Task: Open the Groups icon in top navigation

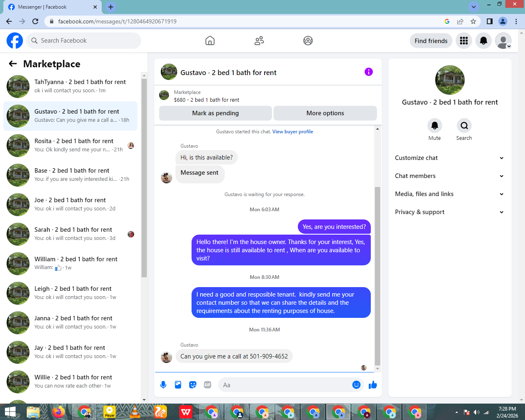Action: click(x=308, y=41)
